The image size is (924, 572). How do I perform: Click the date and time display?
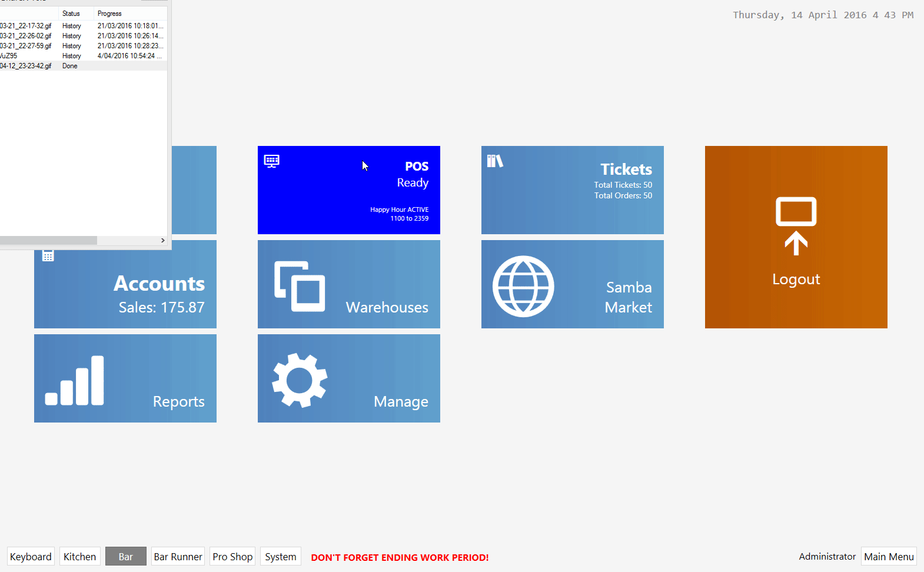coord(823,15)
